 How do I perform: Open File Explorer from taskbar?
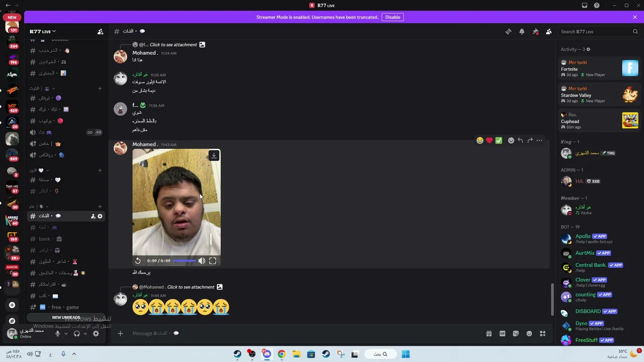coord(296,354)
